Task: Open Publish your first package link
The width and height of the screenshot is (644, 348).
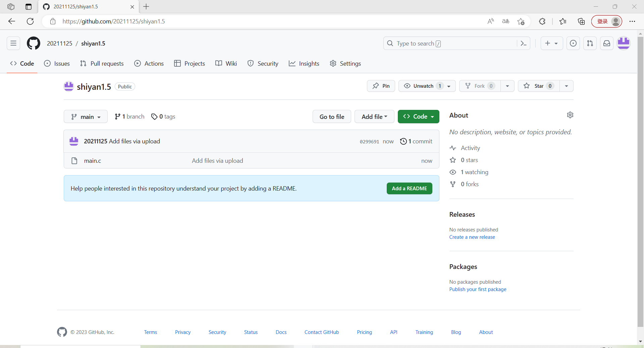Action: [x=478, y=289]
